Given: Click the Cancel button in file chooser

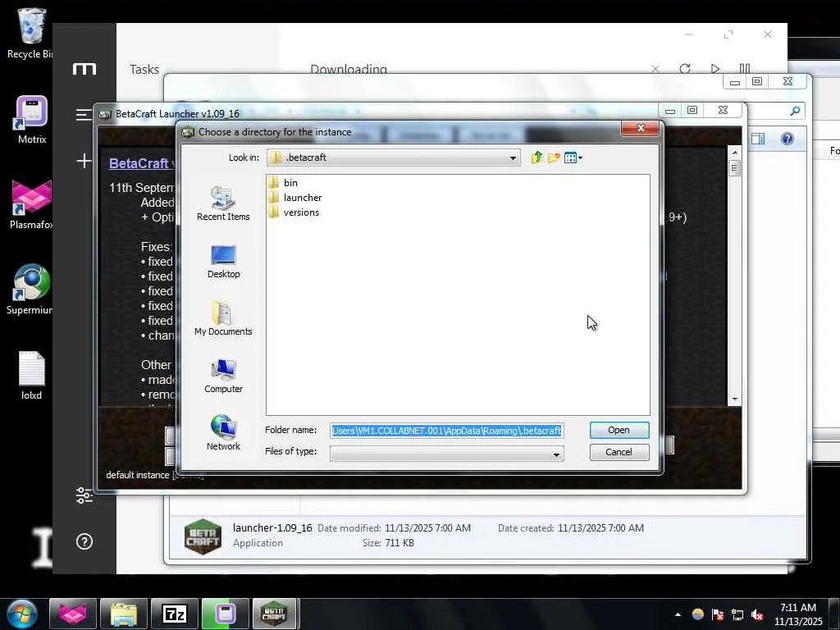Looking at the screenshot, I should coord(619,452).
